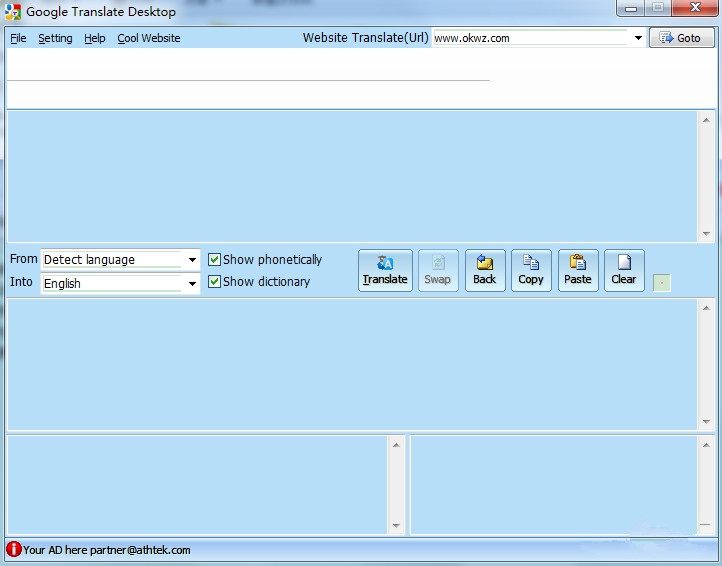
Task: Expand the From language dropdown
Action: [x=192, y=260]
